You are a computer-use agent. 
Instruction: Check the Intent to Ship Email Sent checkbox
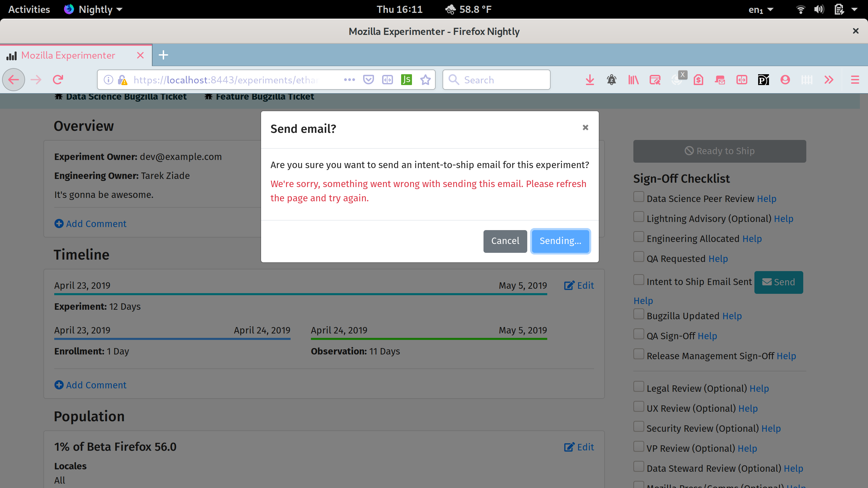point(639,280)
